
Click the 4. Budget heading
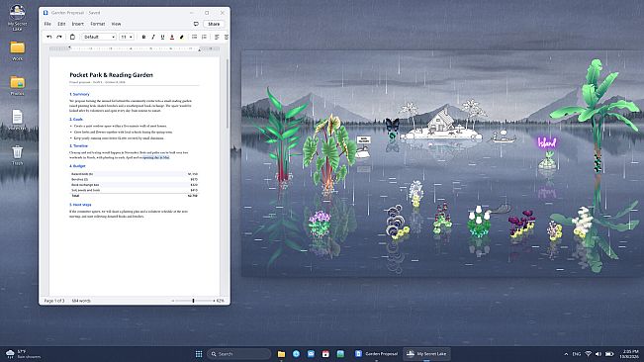click(x=77, y=166)
